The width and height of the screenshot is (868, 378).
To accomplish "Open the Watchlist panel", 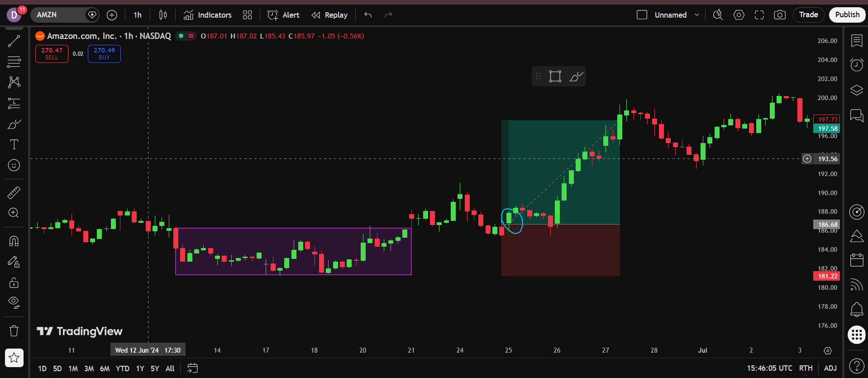I will coord(857,41).
